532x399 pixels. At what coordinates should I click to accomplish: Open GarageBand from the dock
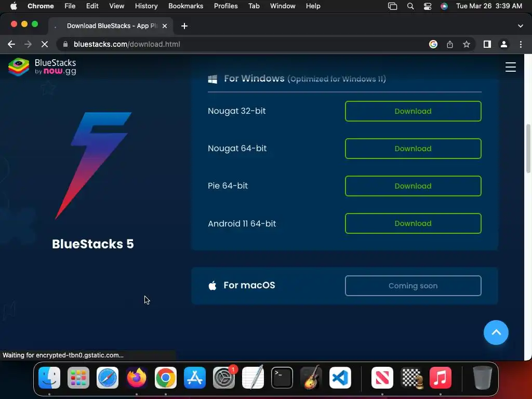coord(311,378)
